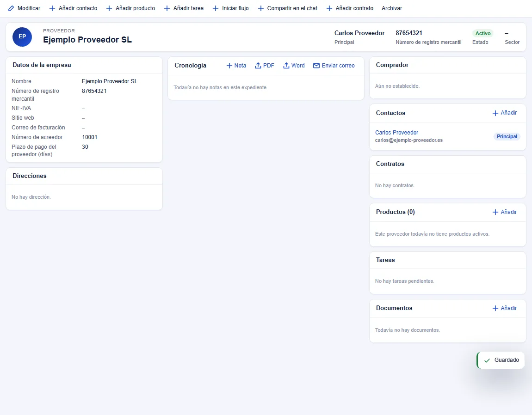532x415 pixels.
Task: Click the EP avatar circle
Action: (x=22, y=37)
